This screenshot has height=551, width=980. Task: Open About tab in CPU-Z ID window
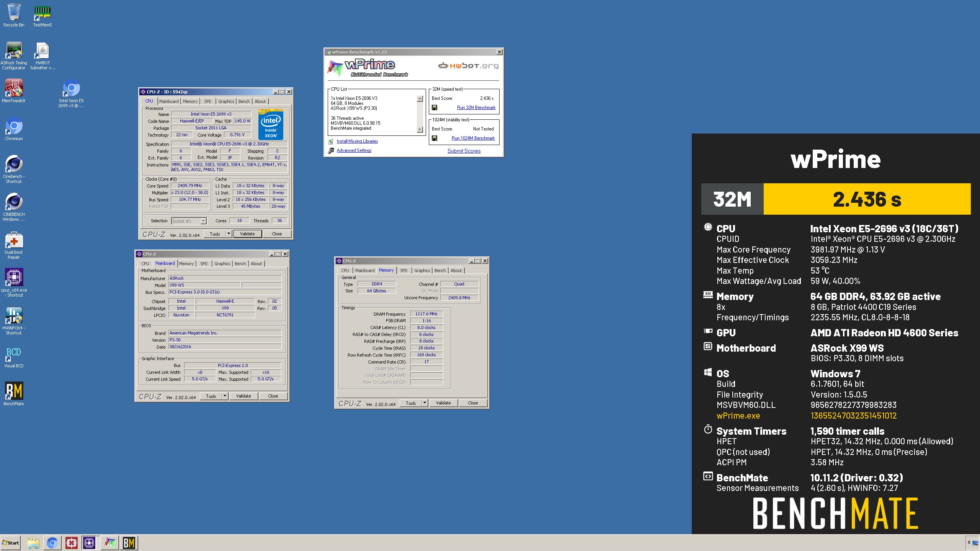(260, 101)
